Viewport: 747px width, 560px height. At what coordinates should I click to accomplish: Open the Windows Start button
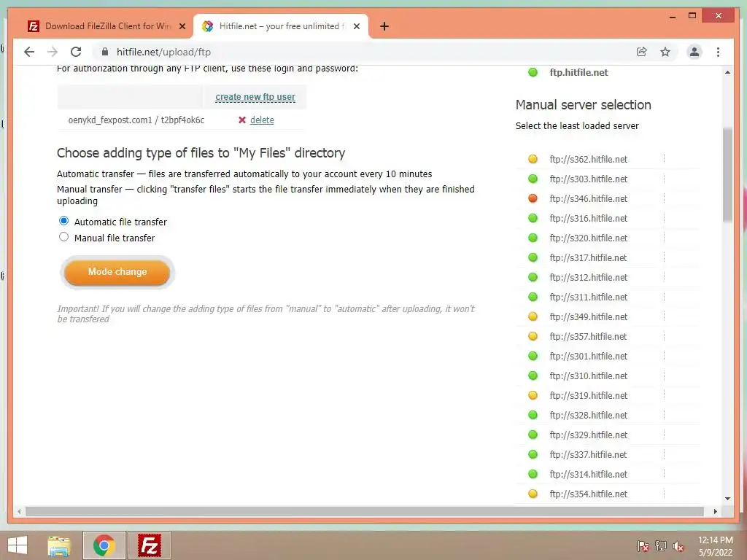pyautogui.click(x=18, y=545)
